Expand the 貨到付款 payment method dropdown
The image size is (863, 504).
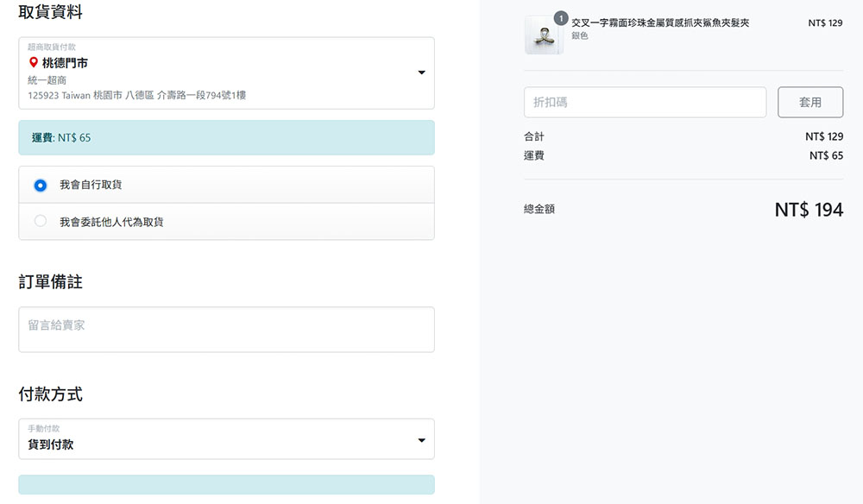pyautogui.click(x=226, y=439)
